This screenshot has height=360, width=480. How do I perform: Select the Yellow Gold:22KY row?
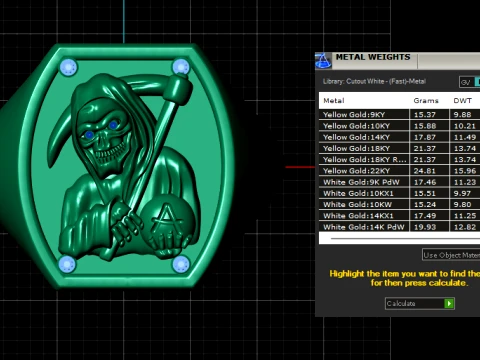(x=399, y=171)
